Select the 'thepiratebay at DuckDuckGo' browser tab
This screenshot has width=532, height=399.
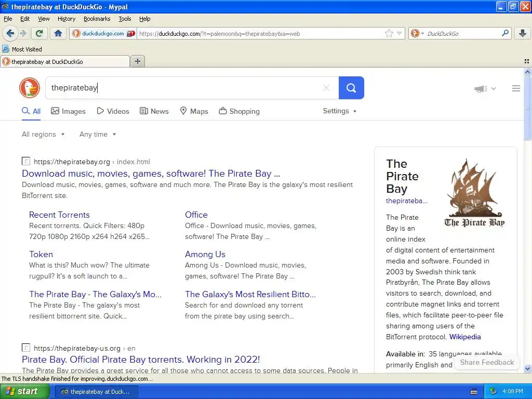click(x=64, y=61)
